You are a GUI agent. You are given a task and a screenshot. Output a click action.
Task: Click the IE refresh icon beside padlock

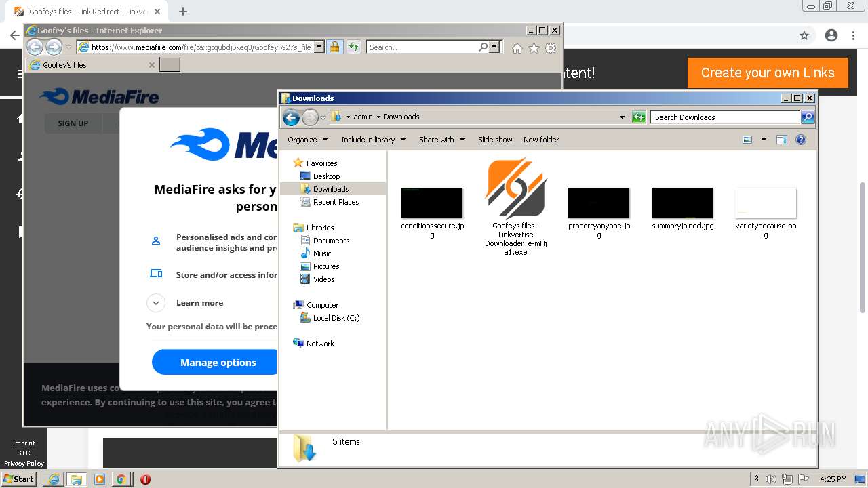[x=353, y=47]
